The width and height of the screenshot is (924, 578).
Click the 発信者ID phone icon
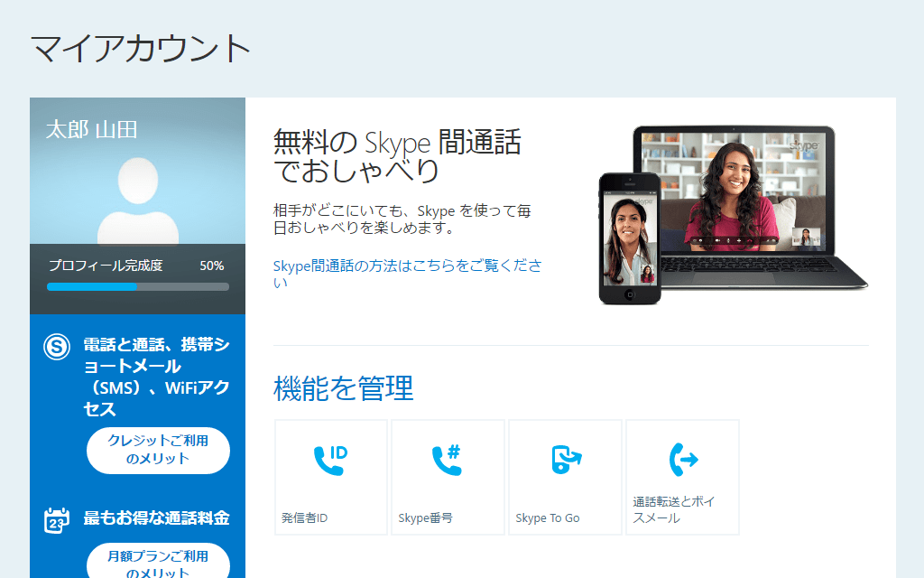point(330,460)
